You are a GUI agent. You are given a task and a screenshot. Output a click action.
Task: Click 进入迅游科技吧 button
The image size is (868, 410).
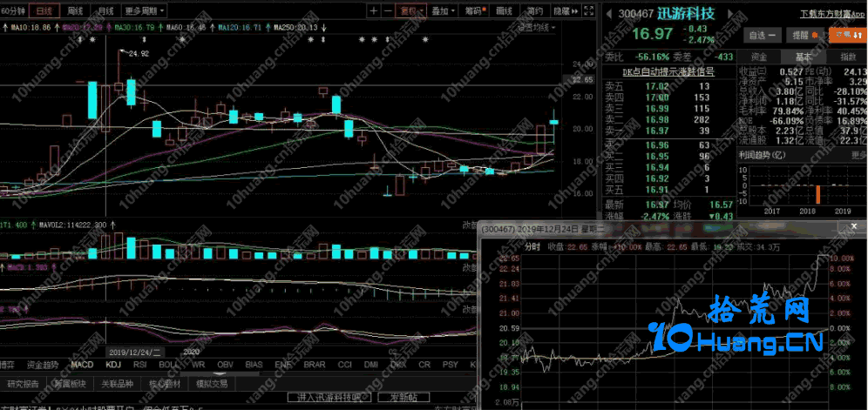pyautogui.click(x=329, y=397)
